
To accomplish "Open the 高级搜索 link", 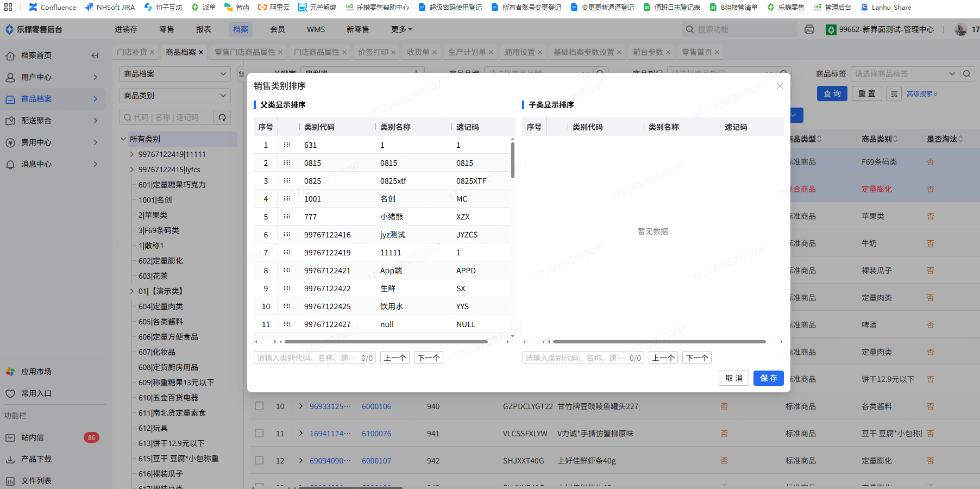I will 922,94.
